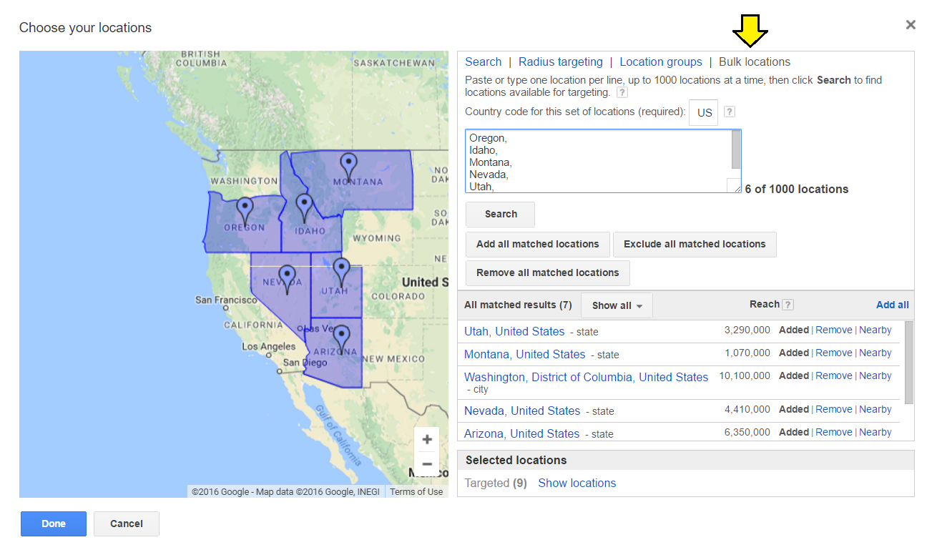Show locations nearby Utah
This screenshot has width=937, height=560.
click(875, 330)
